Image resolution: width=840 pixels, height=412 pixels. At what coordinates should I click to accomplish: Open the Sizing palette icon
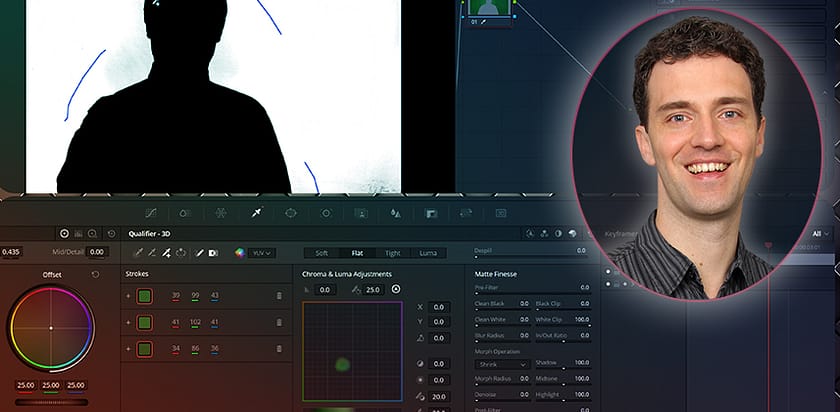(466, 213)
